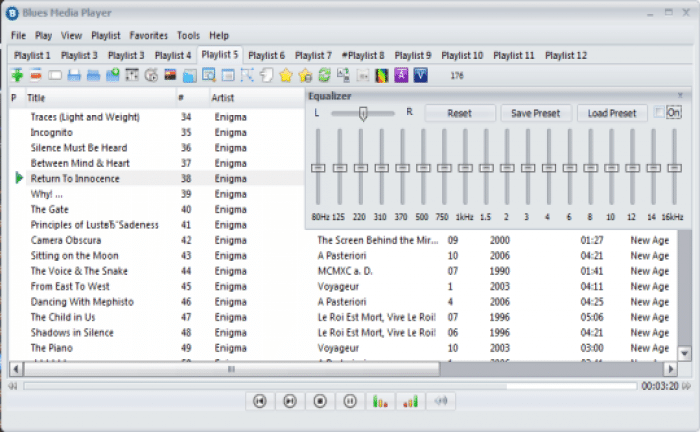Screen dimensions: 700x432
Task: Open the Help menu
Action: click(x=219, y=36)
